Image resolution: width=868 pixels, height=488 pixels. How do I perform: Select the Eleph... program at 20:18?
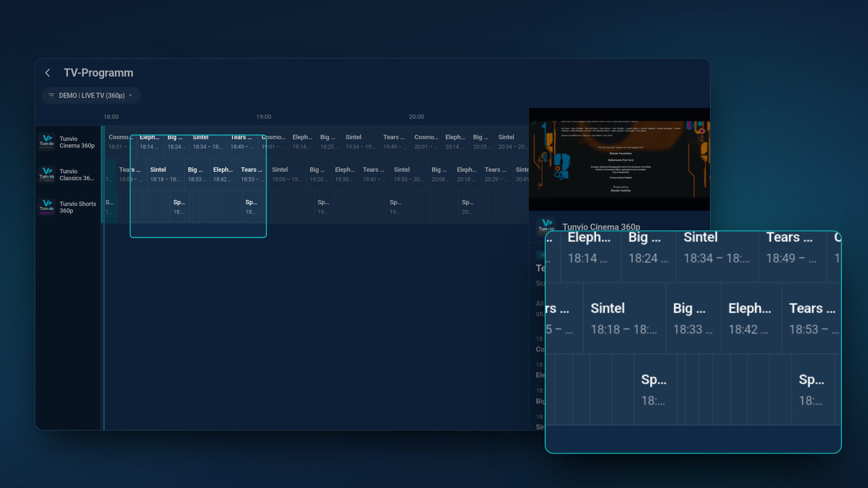point(467,175)
